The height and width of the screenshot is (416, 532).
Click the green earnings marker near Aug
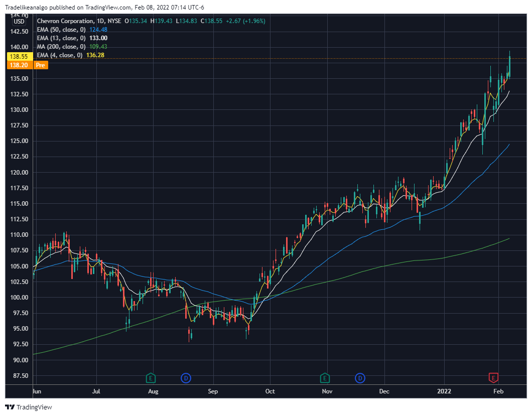(151, 378)
